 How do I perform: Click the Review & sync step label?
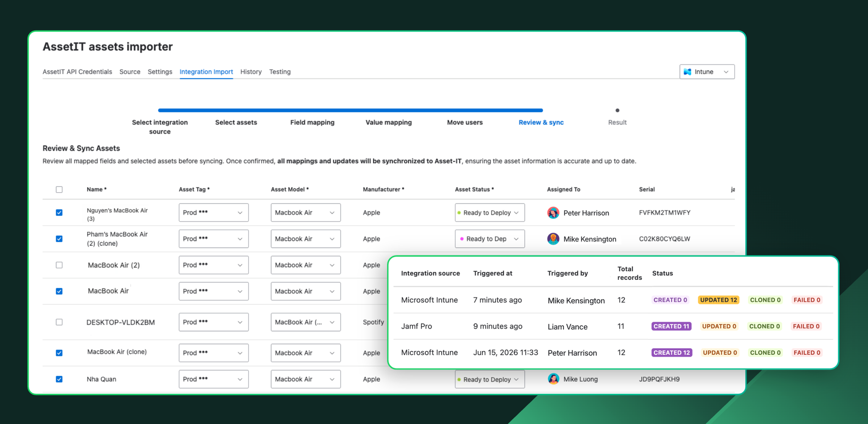(541, 122)
